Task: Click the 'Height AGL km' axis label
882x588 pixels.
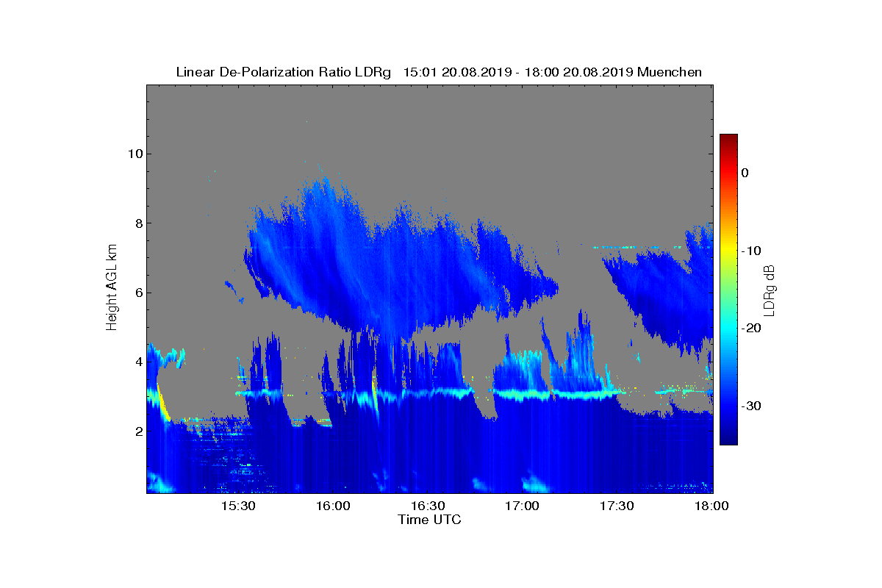Action: tap(112, 288)
